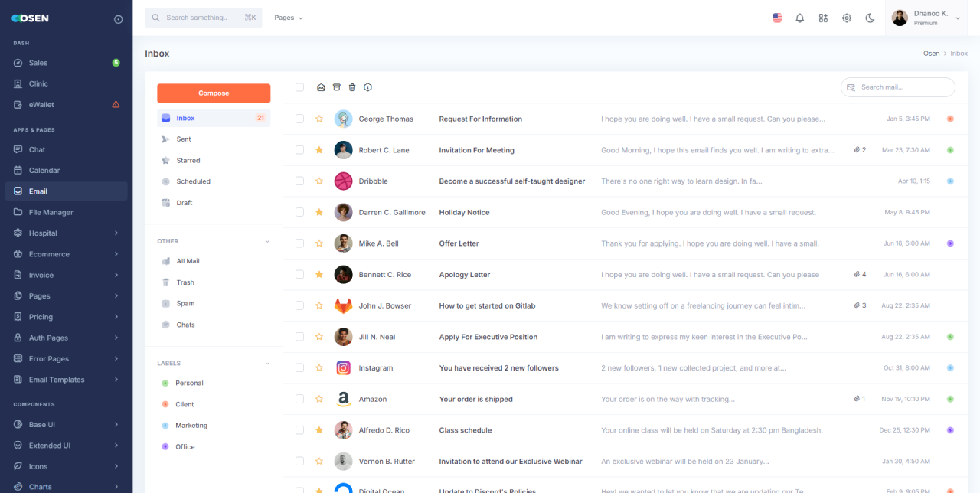Select the purple Office label
The width and height of the screenshot is (980, 493).
tap(185, 447)
